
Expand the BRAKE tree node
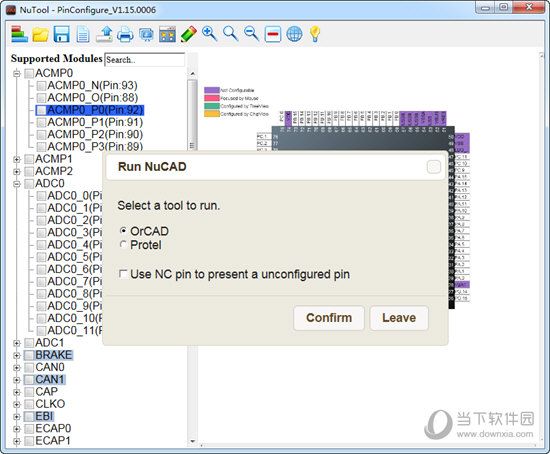click(x=16, y=355)
